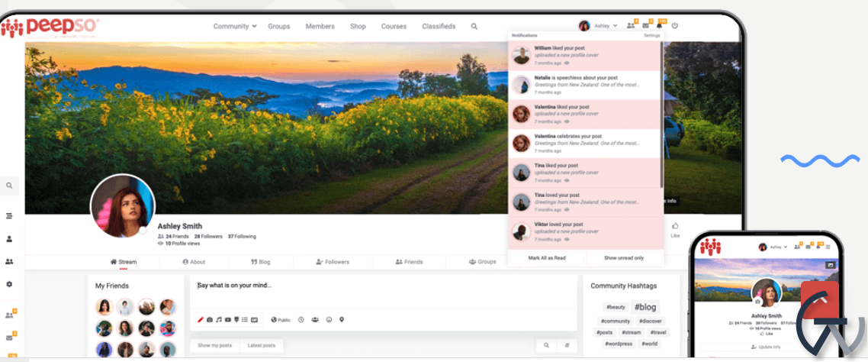
Task: Click the notifications bell icon
Action: 659,26
